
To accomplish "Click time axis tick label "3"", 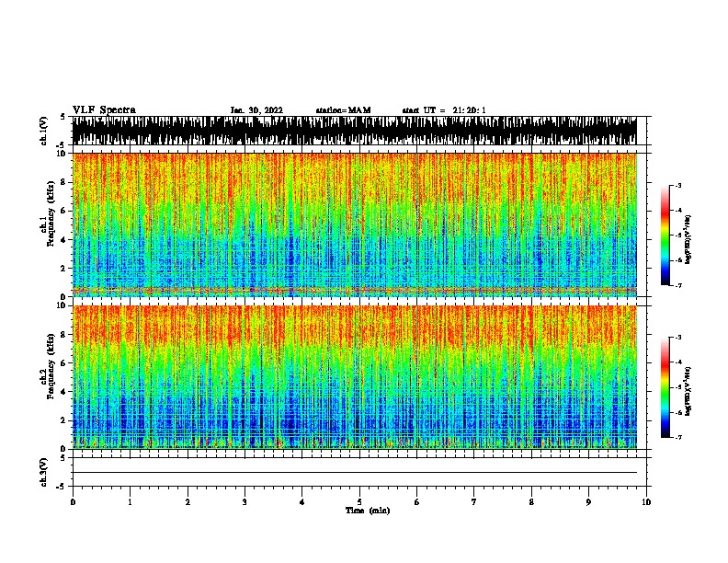I will click(245, 502).
